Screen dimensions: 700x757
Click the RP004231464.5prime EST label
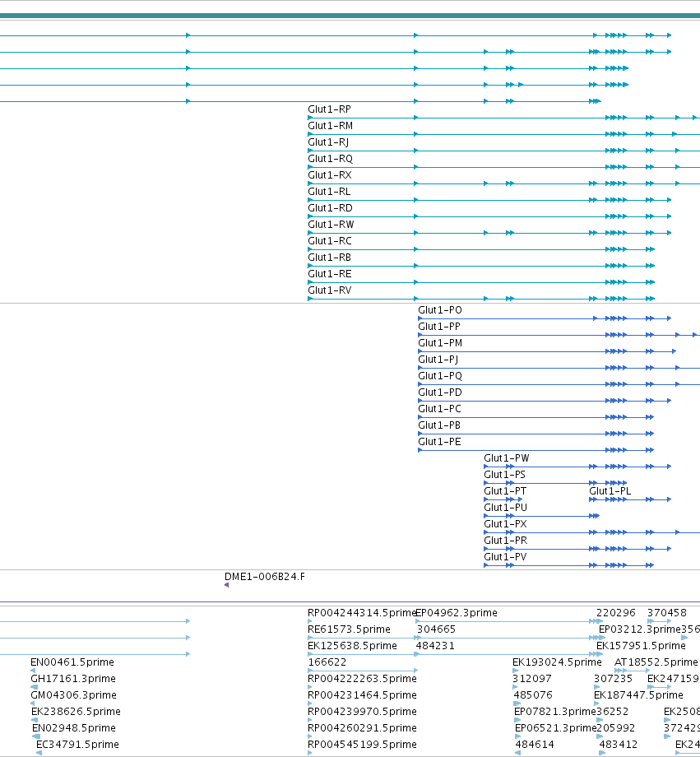pos(362,694)
